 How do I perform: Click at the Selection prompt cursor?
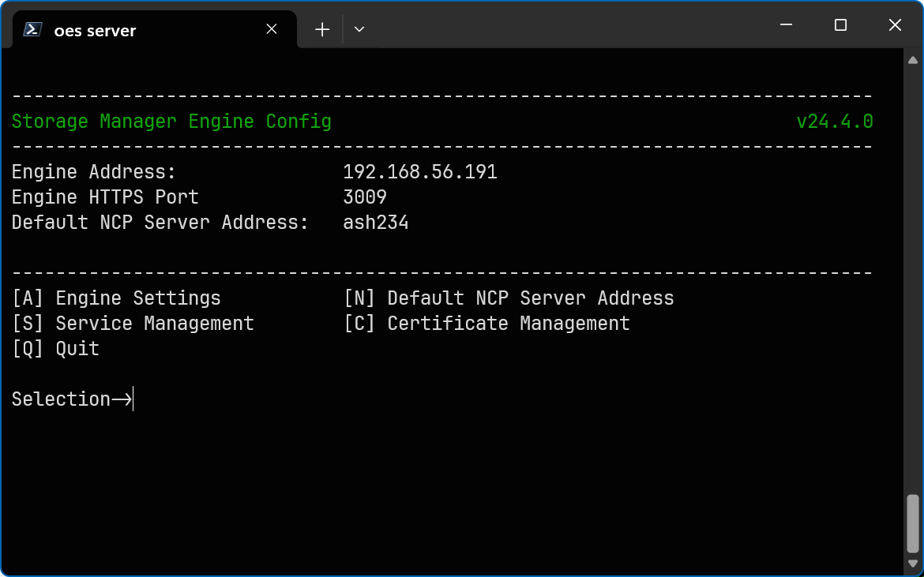pos(133,399)
